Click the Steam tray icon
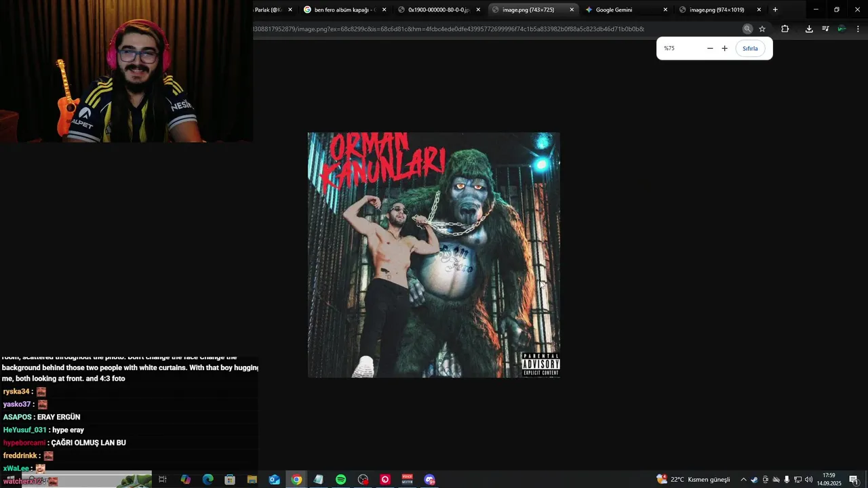 pos(754,479)
